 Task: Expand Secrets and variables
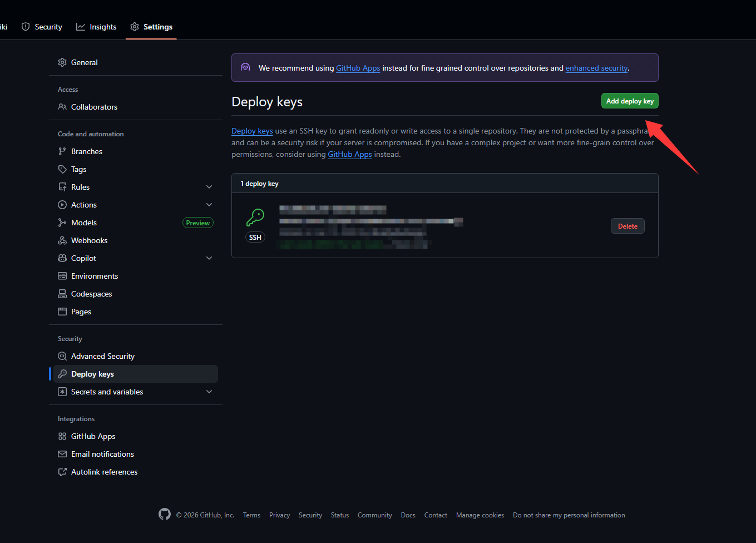click(209, 391)
